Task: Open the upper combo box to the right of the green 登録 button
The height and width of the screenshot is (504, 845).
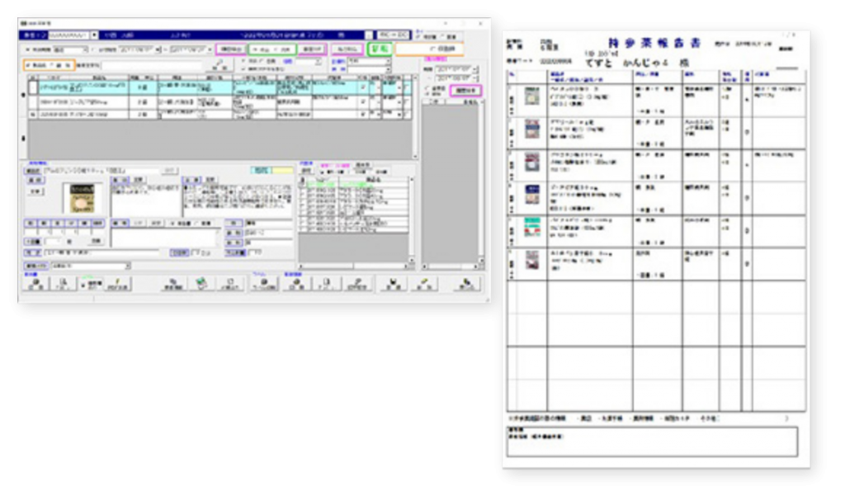Action: 369,61
